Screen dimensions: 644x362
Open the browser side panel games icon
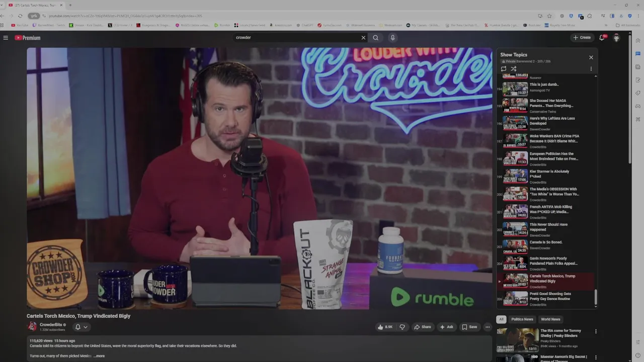[638, 106]
